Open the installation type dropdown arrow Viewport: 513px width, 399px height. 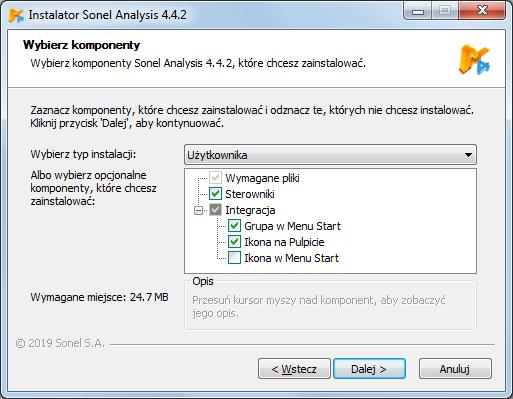tap(468, 155)
